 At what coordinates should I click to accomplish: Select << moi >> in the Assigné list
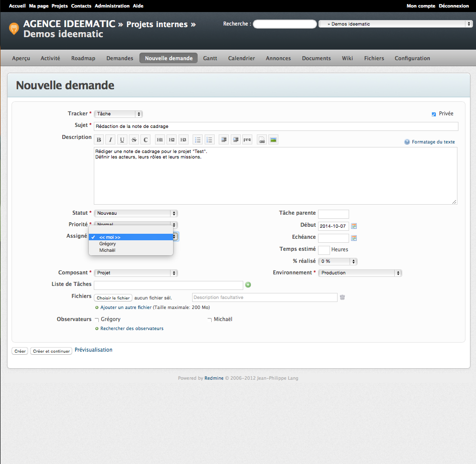[131, 237]
